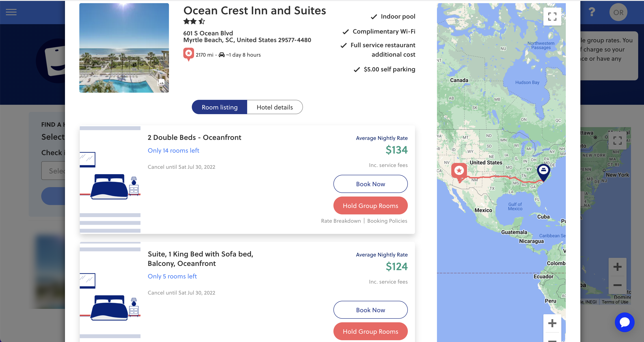Click the red star origin map marker
The image size is (644, 342).
pyautogui.click(x=459, y=171)
